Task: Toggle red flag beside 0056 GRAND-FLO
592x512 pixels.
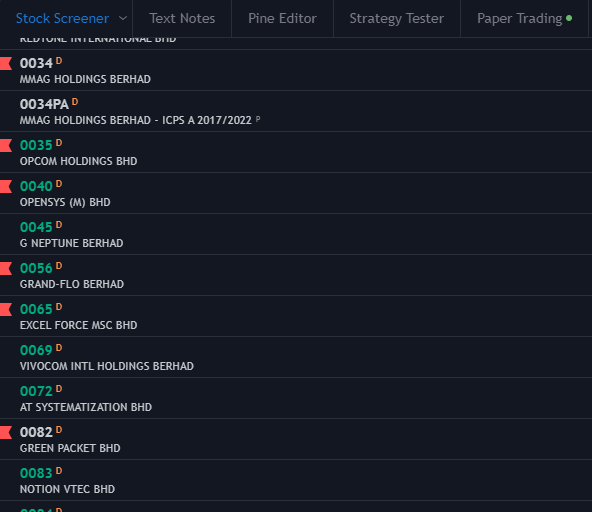Action: click(x=6, y=268)
